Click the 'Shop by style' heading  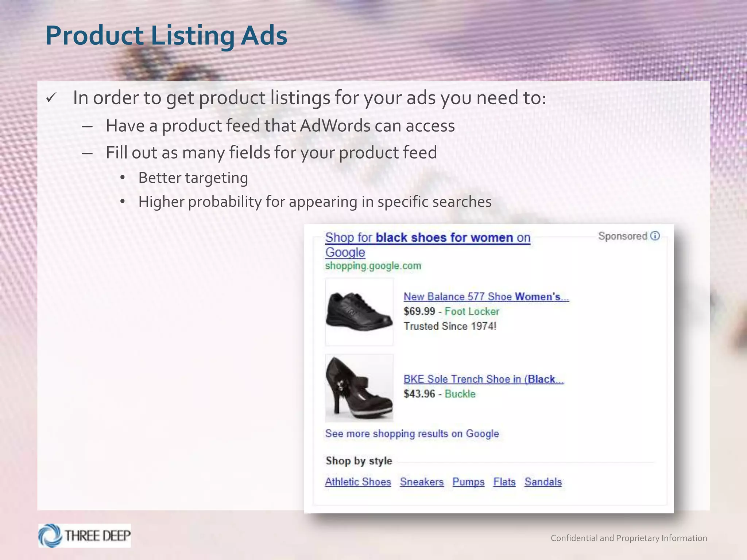[359, 461]
